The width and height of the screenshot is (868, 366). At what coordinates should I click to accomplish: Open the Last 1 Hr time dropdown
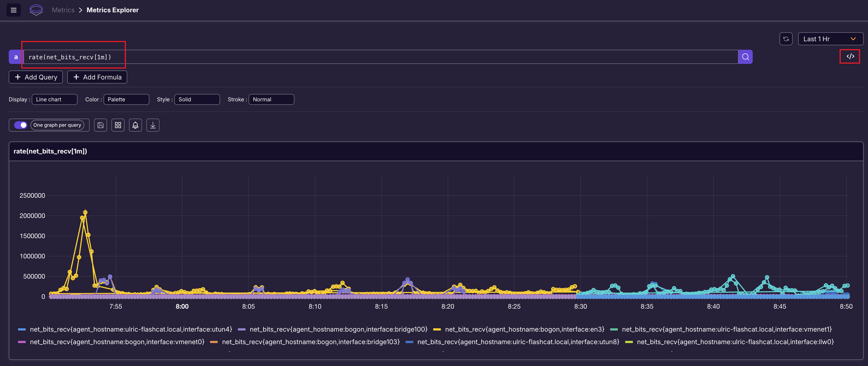pyautogui.click(x=830, y=39)
